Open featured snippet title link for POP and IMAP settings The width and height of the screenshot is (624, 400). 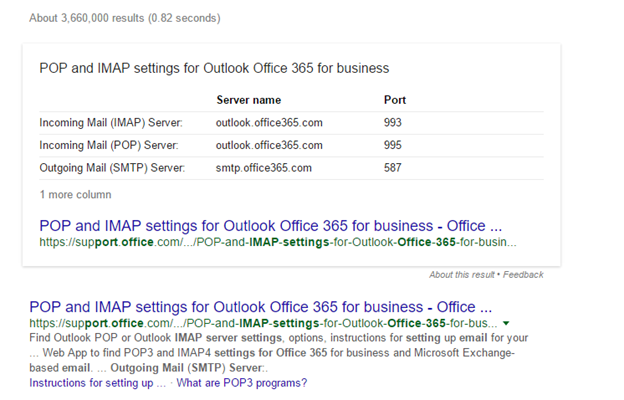tap(271, 226)
